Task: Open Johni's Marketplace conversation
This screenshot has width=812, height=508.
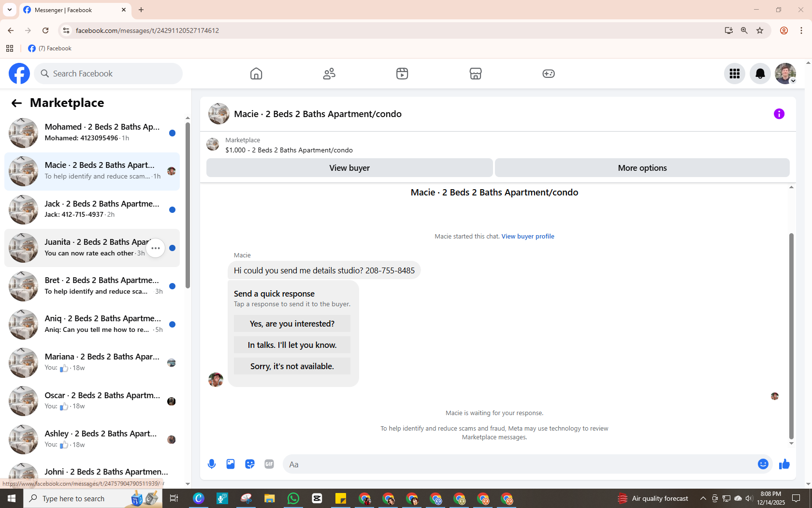Action: click(92, 472)
